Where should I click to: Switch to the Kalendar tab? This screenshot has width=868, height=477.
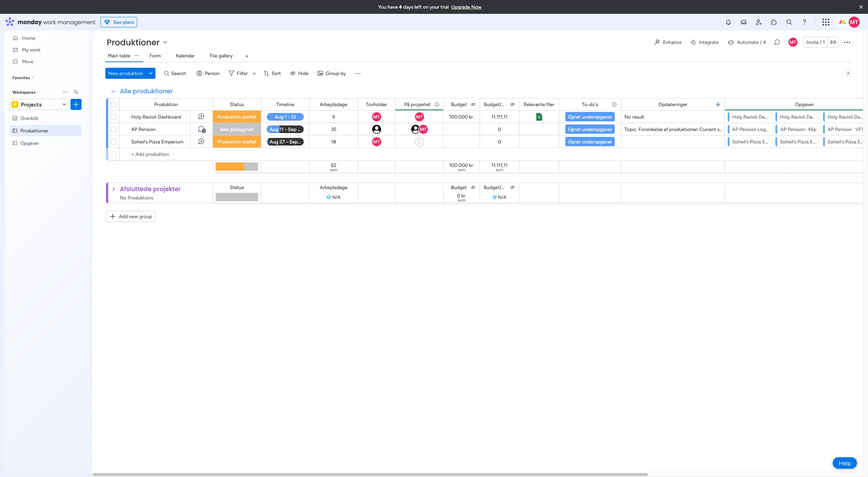(185, 56)
